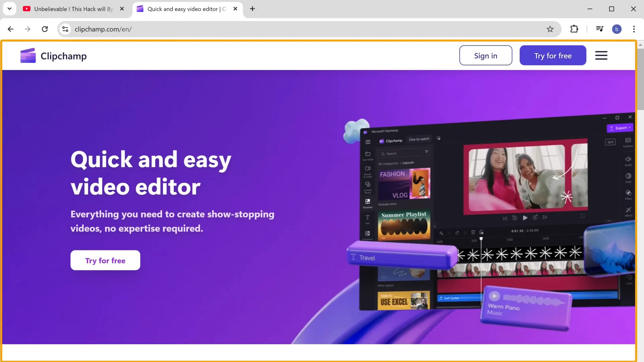Click the white Try for free hero button

[105, 260]
